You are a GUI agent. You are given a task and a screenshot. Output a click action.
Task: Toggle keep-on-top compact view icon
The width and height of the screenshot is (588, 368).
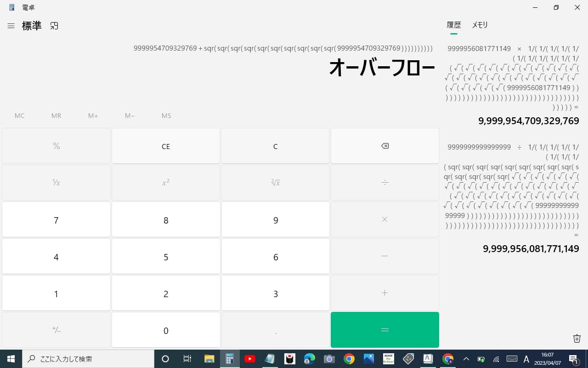tap(54, 26)
